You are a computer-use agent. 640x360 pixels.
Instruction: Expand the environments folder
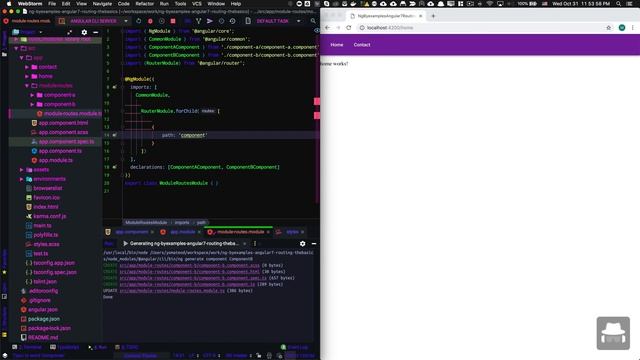click(22, 179)
